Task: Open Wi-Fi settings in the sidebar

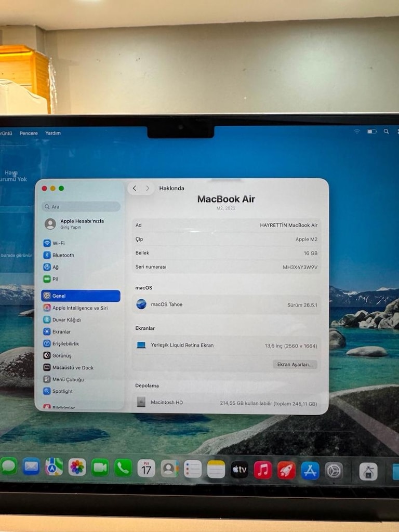Action: (81, 243)
